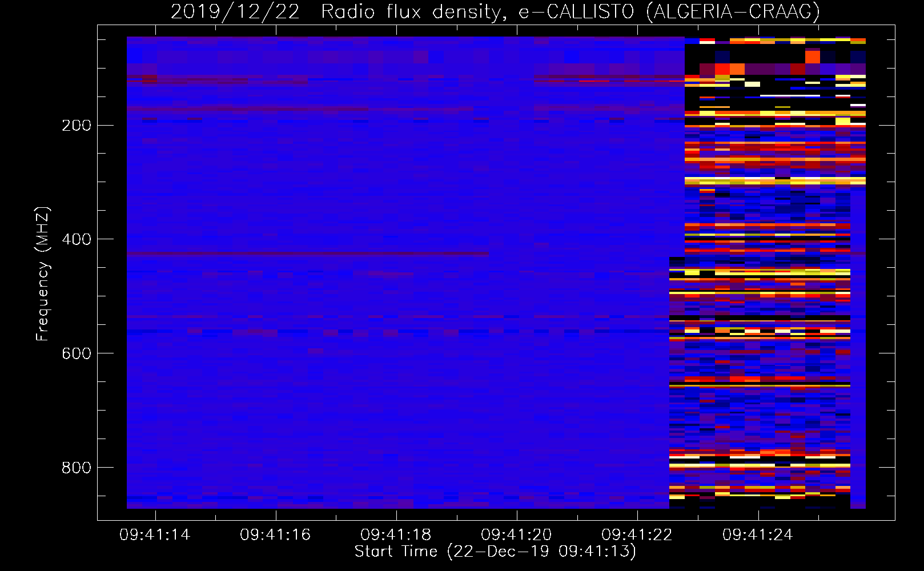The image size is (924, 571).
Task: Click the "09:41:18" time tick label
Action: (x=396, y=535)
